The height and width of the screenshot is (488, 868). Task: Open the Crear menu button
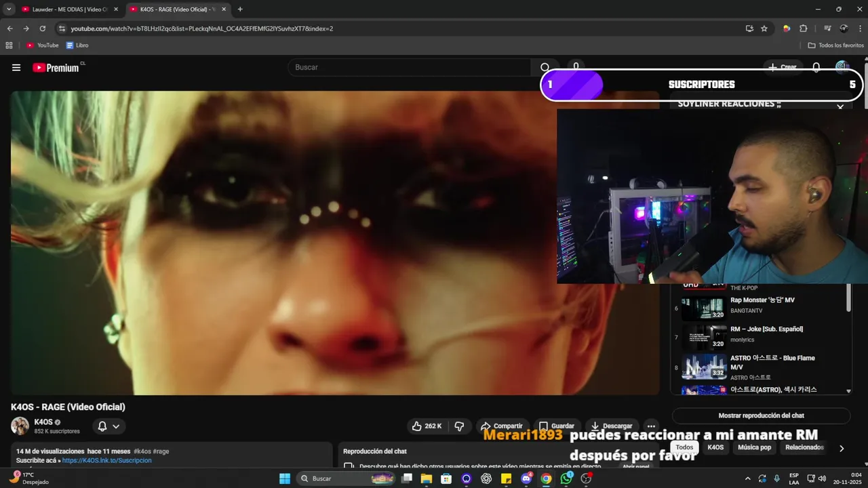783,67
